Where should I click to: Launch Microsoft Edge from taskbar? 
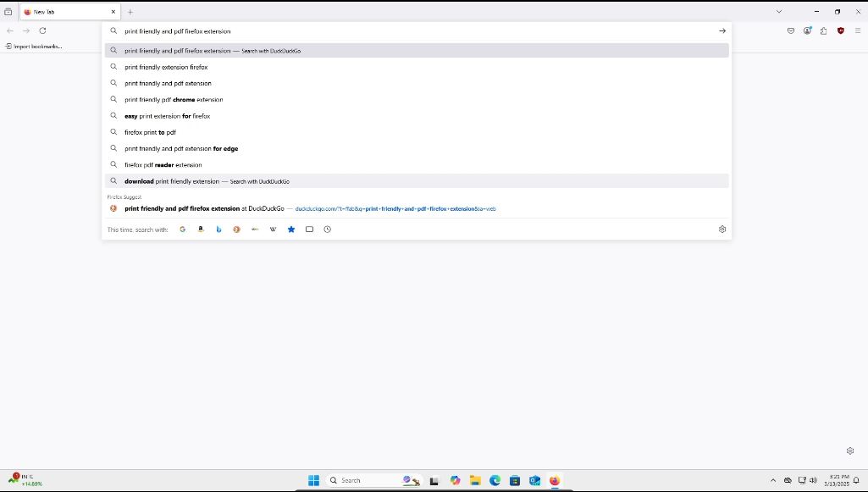(x=495, y=480)
